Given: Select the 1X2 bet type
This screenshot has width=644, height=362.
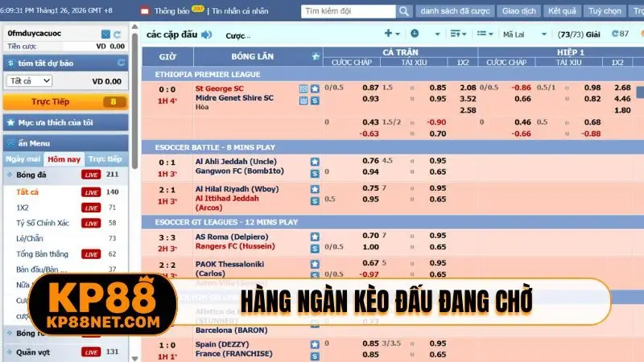Looking at the screenshot, I should (x=23, y=208).
